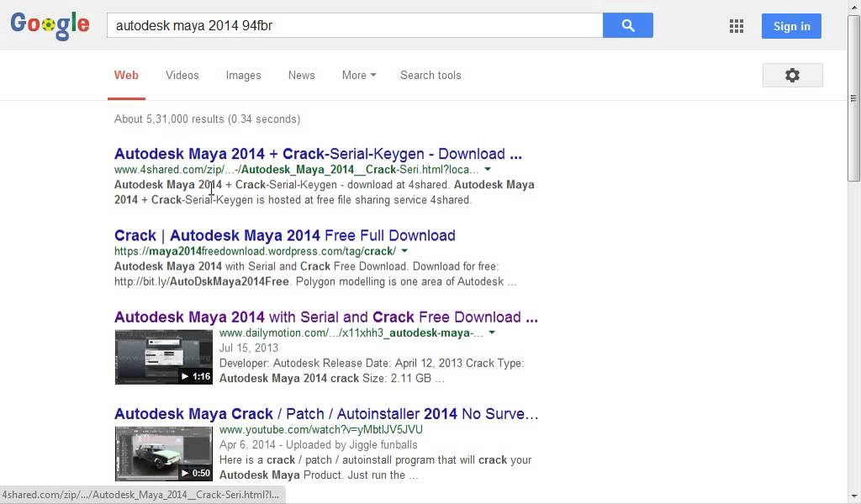Image resolution: width=861 pixels, height=504 pixels.
Task: Click the youtube.com/watch URL text
Action: tap(320, 429)
